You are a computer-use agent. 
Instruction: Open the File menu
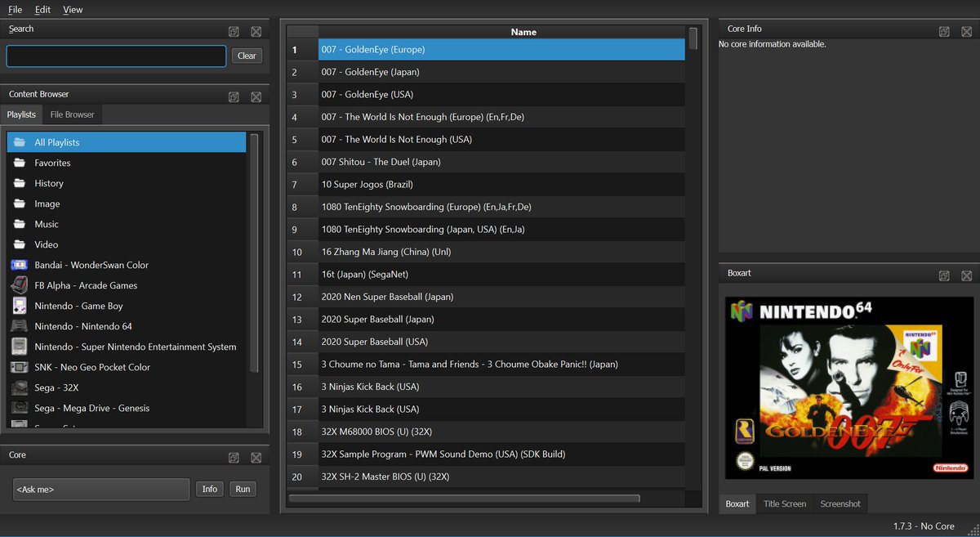(15, 10)
